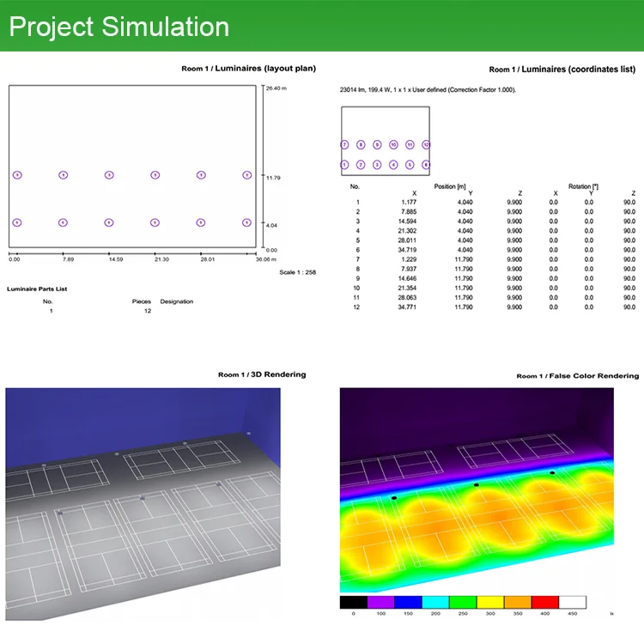Click luminaire marker 3 in coordinates diagram
Screen dimensions: 644x644
click(377, 165)
